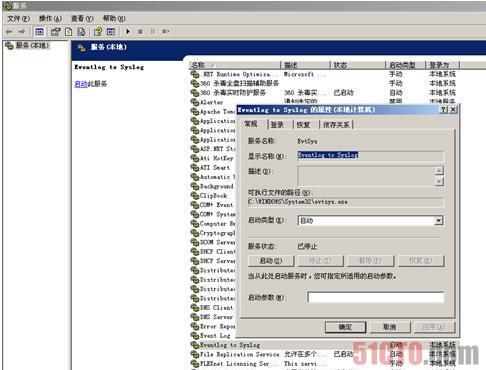
Task: Select the DHCP Client service icon
Action: pos(195,252)
